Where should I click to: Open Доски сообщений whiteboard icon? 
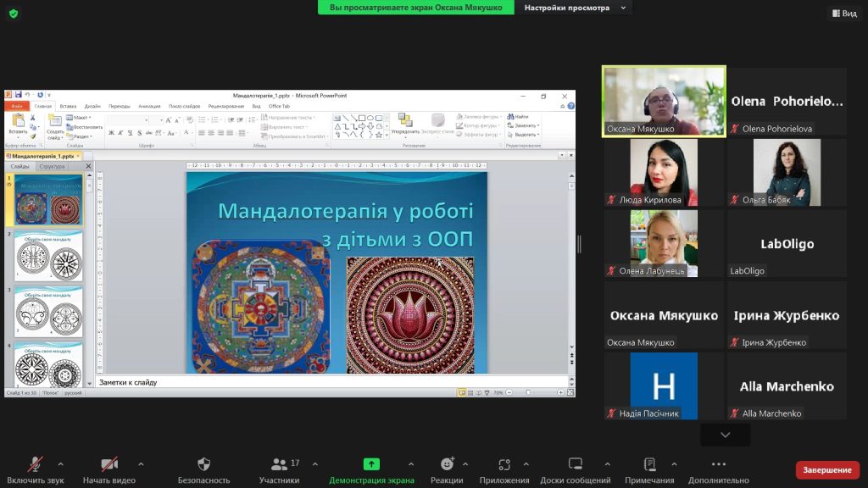click(x=576, y=464)
